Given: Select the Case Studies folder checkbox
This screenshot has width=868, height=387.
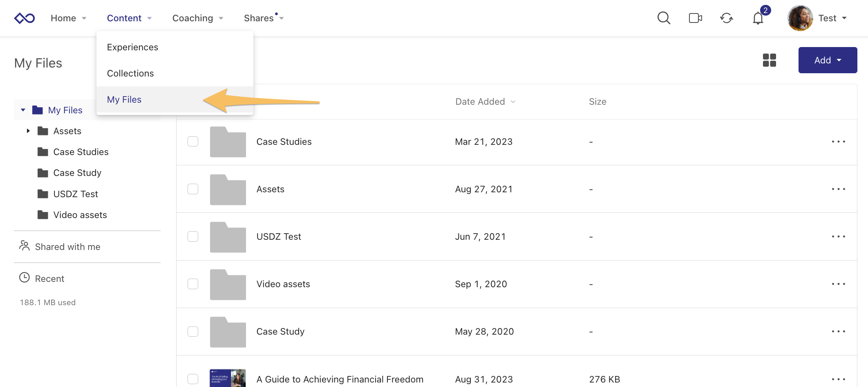Looking at the screenshot, I should [193, 142].
